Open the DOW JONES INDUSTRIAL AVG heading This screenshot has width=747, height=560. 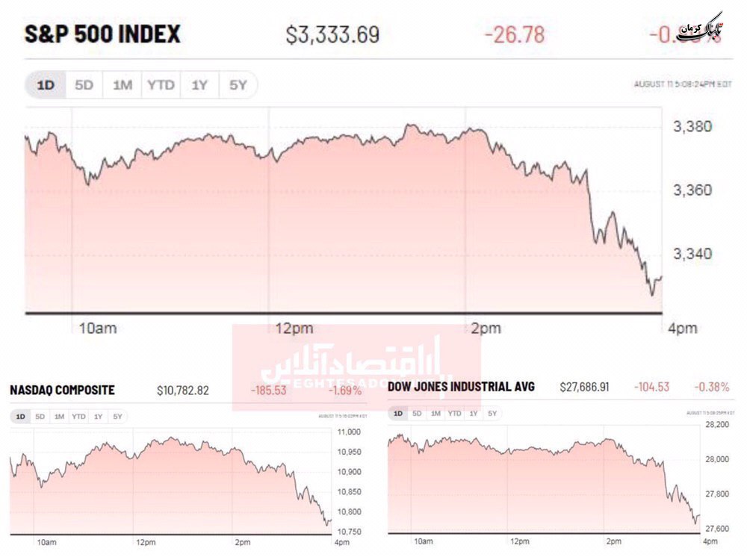(461, 388)
